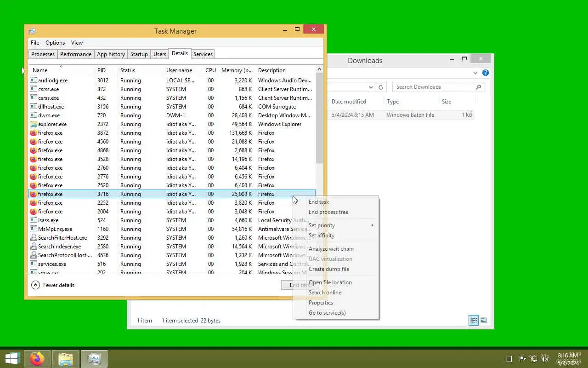Viewport: 588px width, 368px height.
Task: Open Help in the Downloads window
Action: [x=486, y=73]
